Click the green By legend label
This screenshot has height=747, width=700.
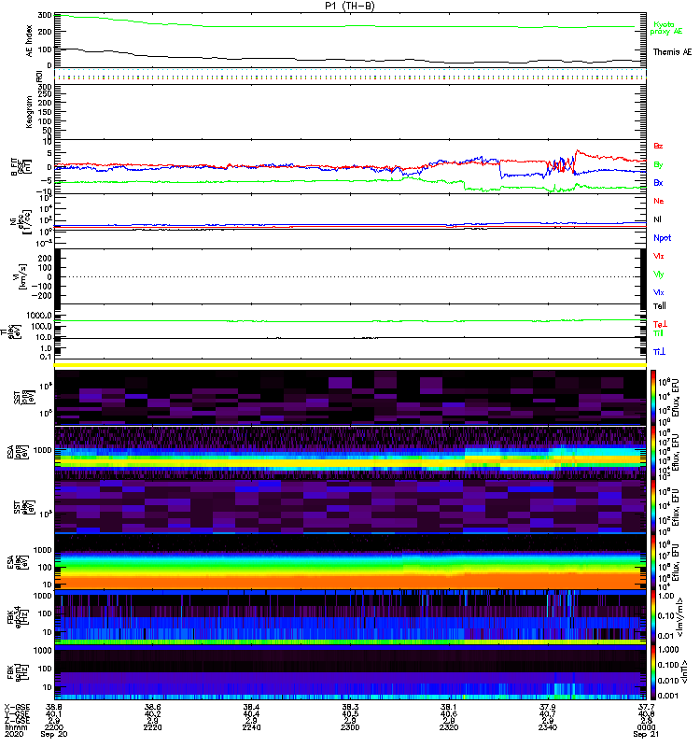(658, 164)
